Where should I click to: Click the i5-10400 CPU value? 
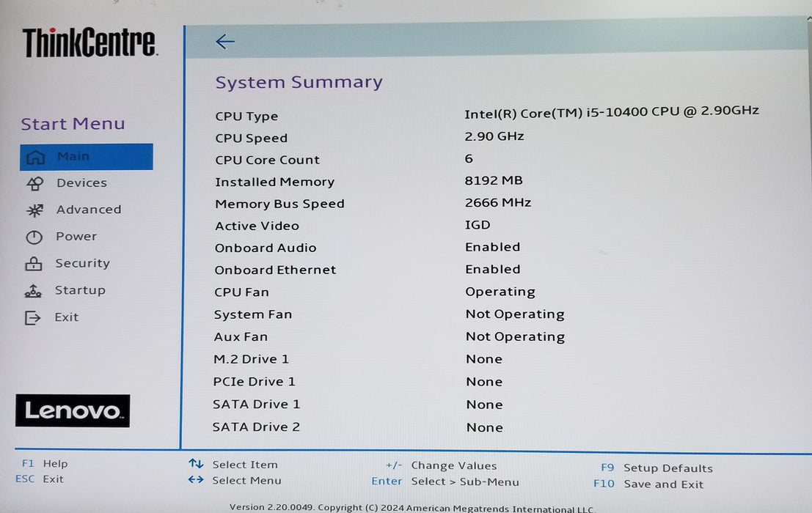(612, 111)
